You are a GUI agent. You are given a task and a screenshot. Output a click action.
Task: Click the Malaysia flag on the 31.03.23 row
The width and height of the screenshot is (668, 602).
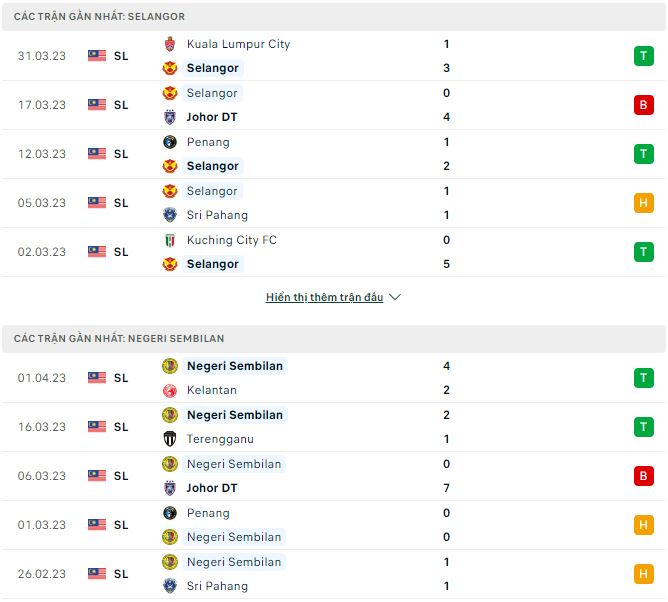tap(97, 56)
